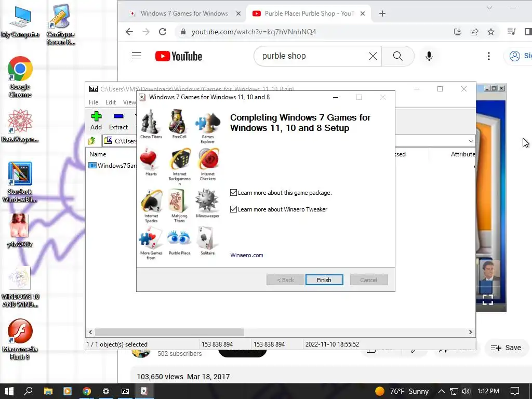
Task: Click the 7-Zip Add green plus icon
Action: pyautogui.click(x=96, y=116)
